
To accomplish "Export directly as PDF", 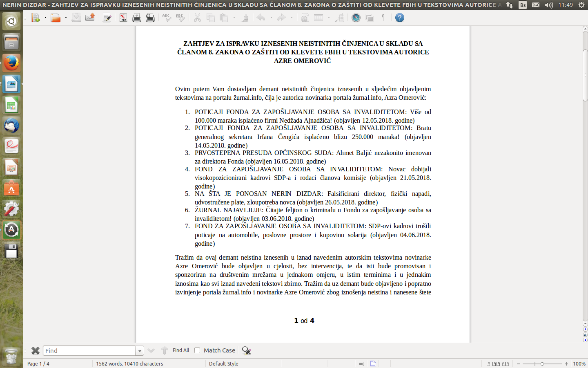I will [123, 18].
